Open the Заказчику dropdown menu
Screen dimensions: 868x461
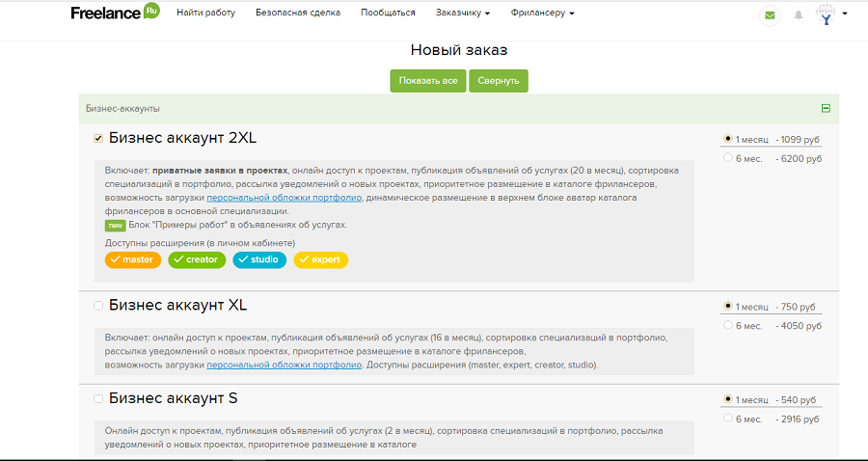click(x=463, y=14)
